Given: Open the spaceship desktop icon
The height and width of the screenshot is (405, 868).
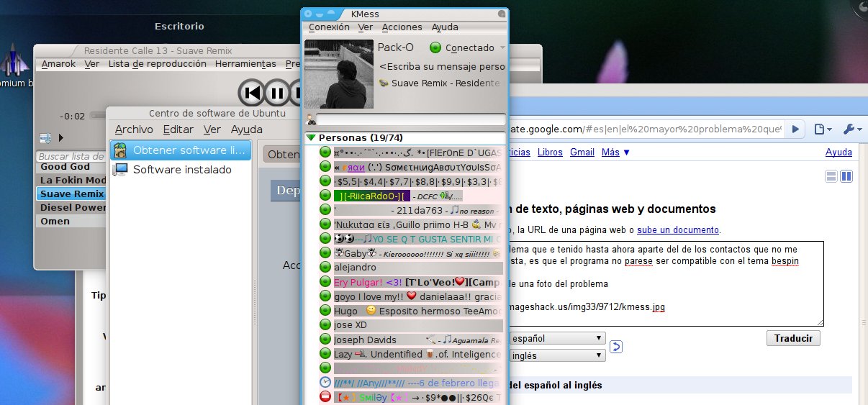Looking at the screenshot, I should click(16, 59).
